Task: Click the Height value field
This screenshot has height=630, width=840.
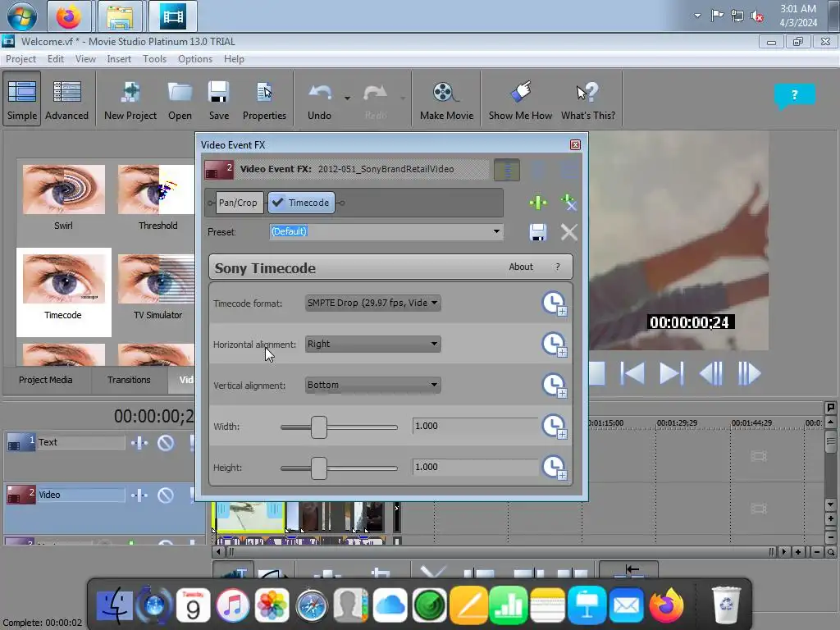Action: [x=475, y=467]
